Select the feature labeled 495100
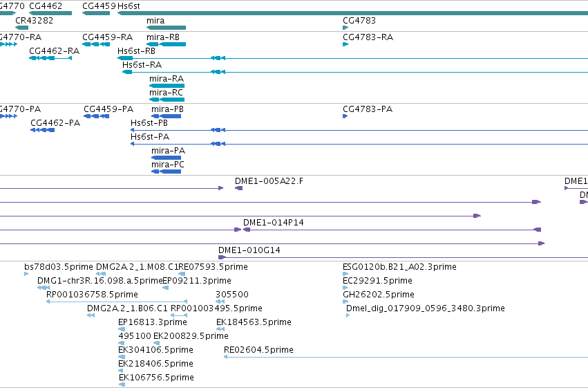588x388 pixels. [x=121, y=343]
